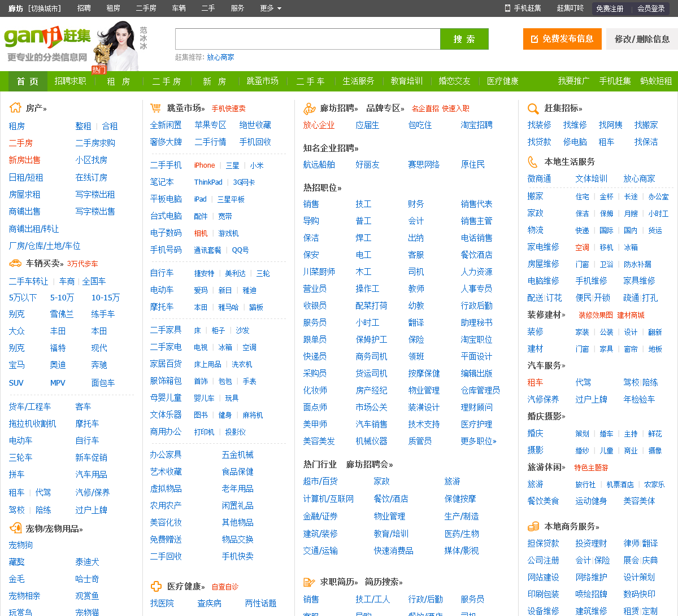Expand the 热招职位 section heading
678x616 pixels.
click(322, 187)
